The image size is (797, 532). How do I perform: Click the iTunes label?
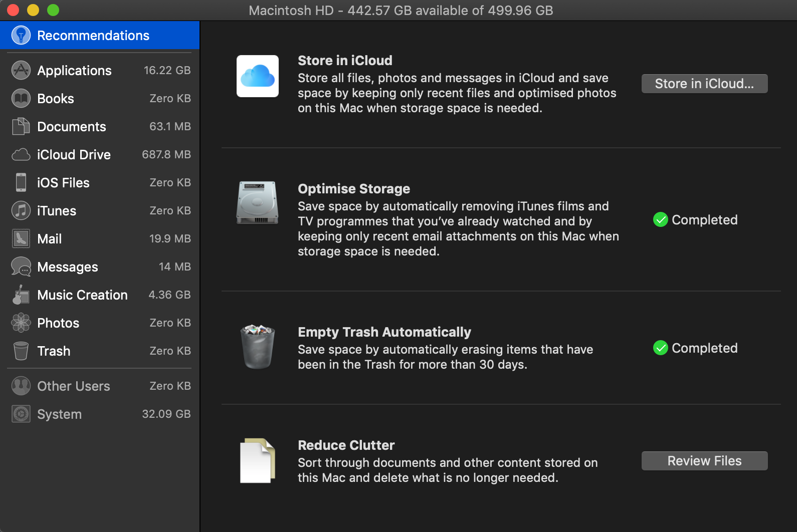(x=57, y=211)
